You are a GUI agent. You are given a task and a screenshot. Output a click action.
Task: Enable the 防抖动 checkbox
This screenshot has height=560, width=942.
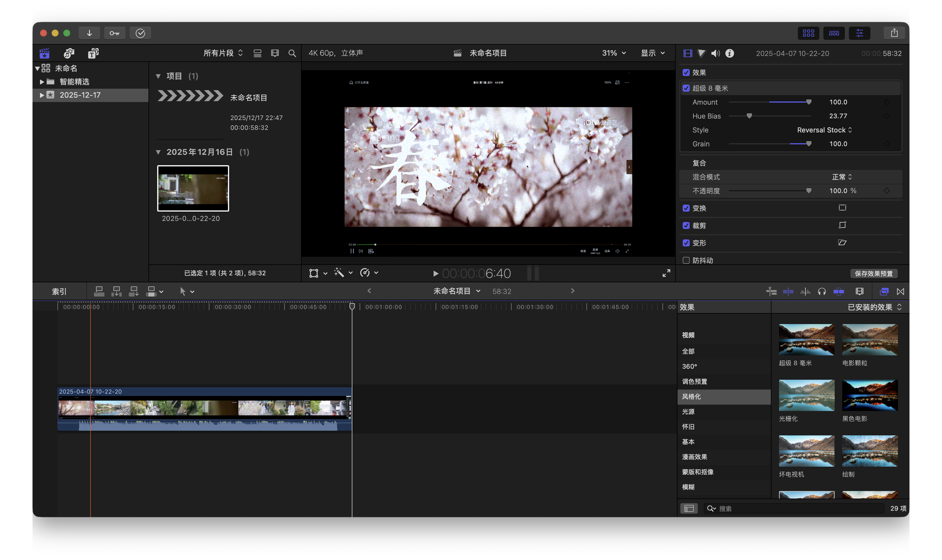(x=686, y=260)
